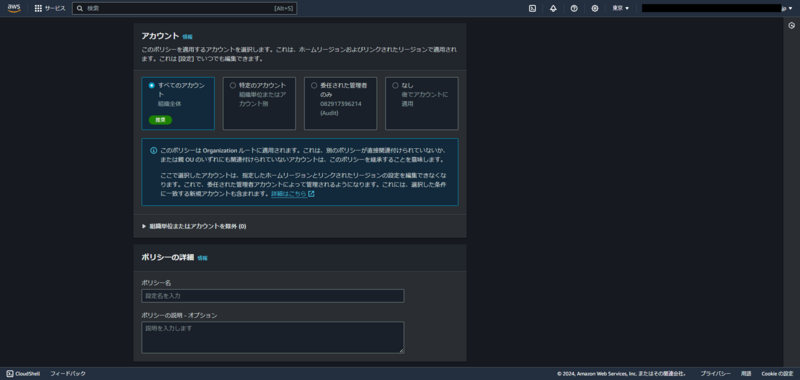
Task: Open the notifications bell
Action: point(553,9)
